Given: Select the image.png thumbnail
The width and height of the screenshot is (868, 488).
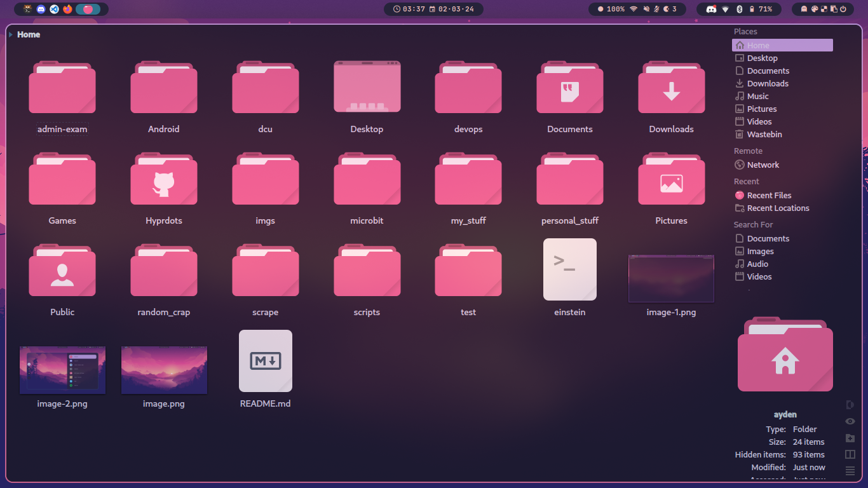Looking at the screenshot, I should tap(164, 370).
